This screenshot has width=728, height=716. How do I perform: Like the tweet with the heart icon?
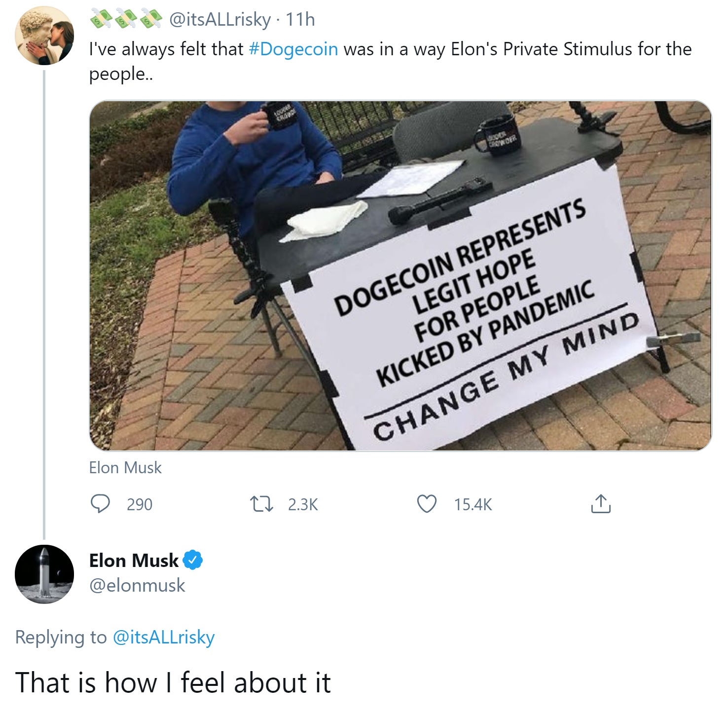(427, 504)
